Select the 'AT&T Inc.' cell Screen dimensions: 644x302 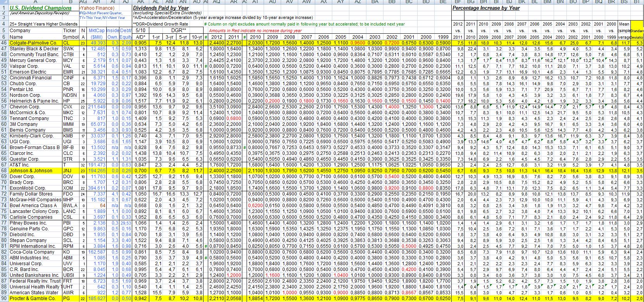click(x=35, y=165)
